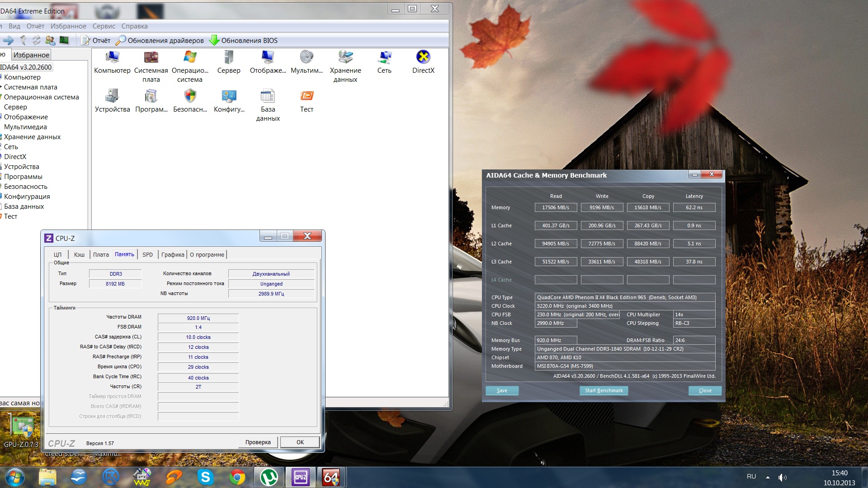Open the Системная плата icon
The width and height of the screenshot is (868, 488).
point(151,58)
